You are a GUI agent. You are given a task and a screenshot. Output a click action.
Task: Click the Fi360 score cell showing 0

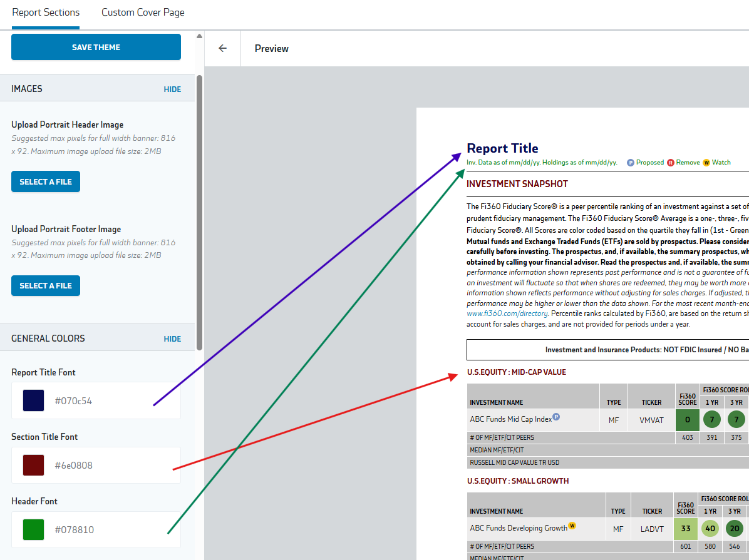coord(688,420)
